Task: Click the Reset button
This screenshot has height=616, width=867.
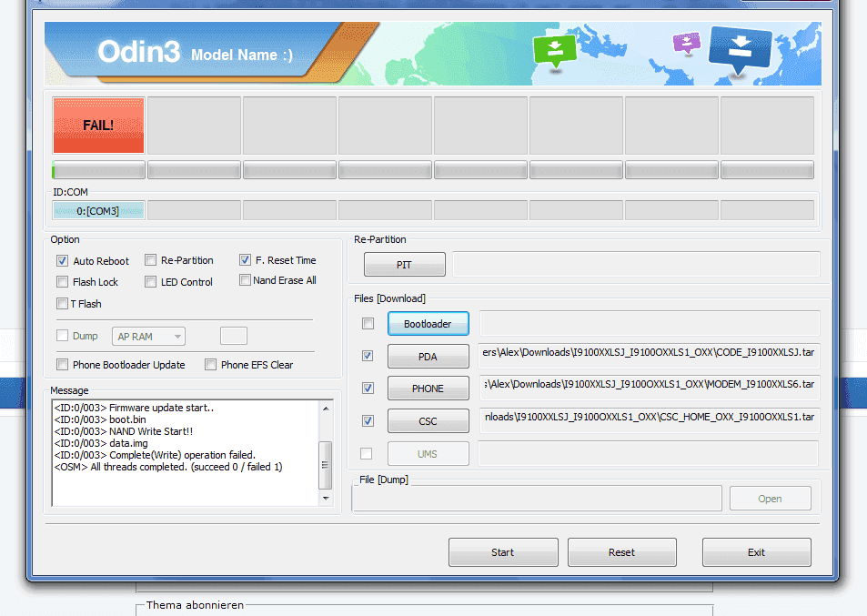Action: [x=622, y=552]
